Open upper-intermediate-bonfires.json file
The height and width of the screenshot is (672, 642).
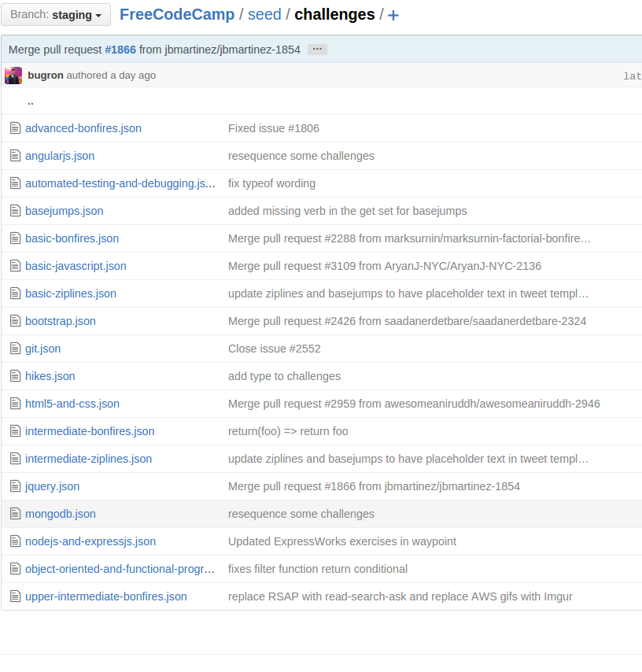click(x=106, y=596)
